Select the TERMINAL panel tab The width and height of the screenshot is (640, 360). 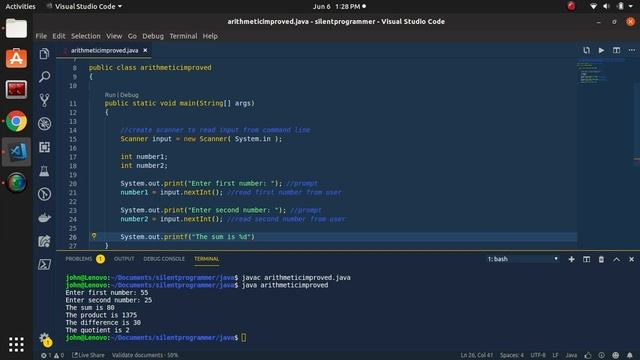207,259
